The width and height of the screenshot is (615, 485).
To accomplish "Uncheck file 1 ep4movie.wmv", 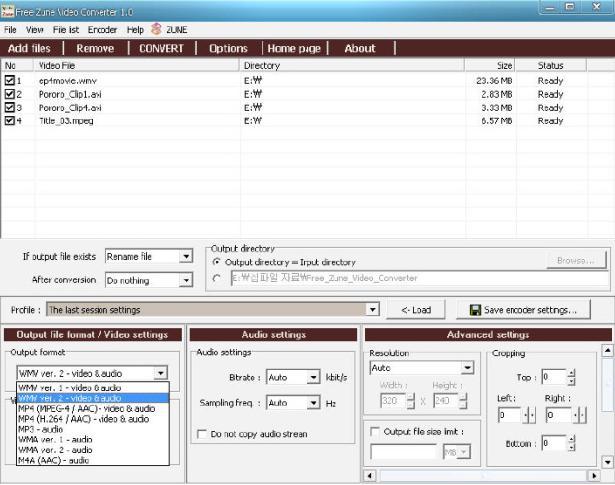I will tap(9, 80).
